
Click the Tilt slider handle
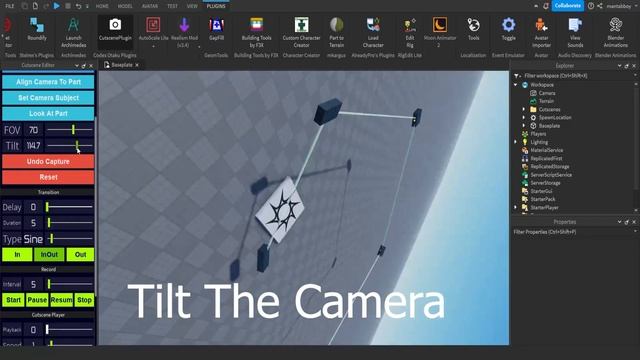[x=77, y=145]
